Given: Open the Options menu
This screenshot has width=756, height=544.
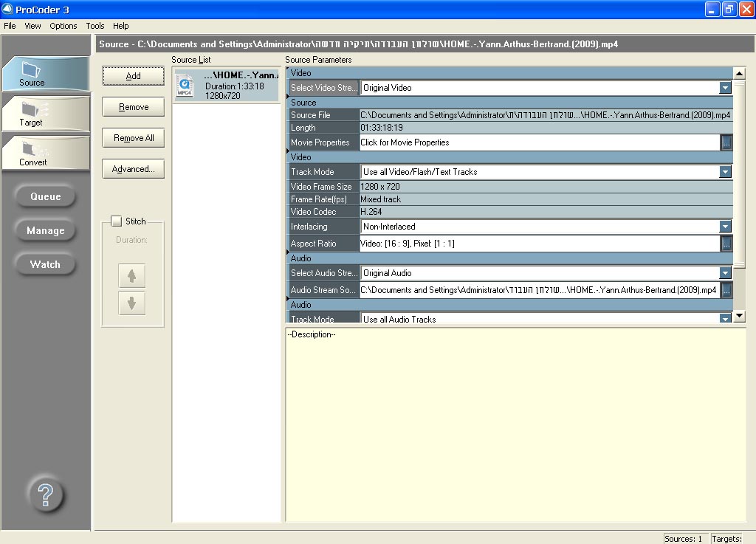Looking at the screenshot, I should (x=63, y=26).
